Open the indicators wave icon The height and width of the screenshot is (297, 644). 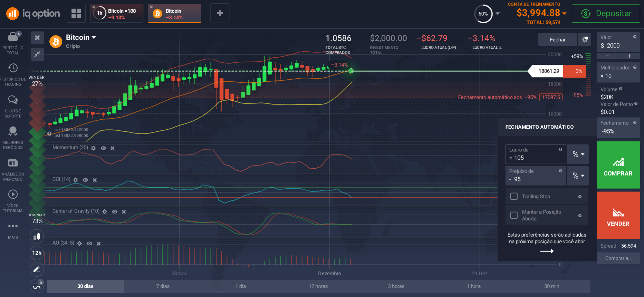pyautogui.click(x=37, y=286)
